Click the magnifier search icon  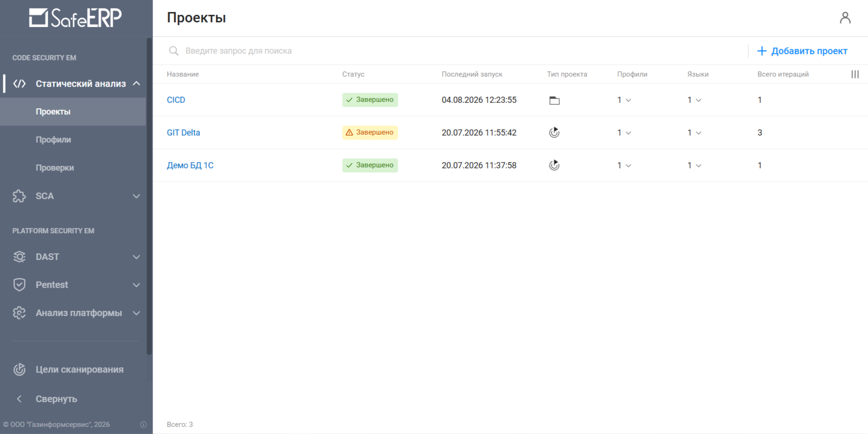174,51
